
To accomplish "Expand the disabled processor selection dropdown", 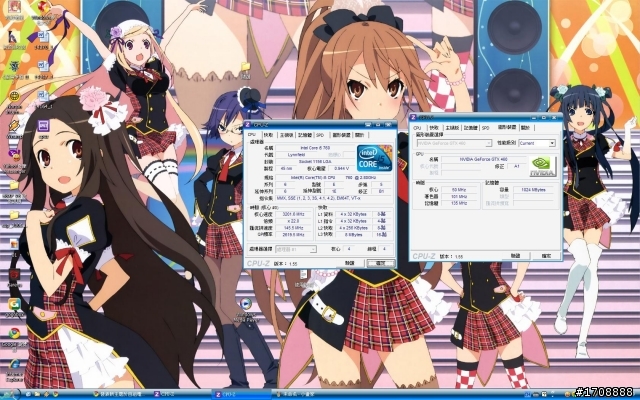I will tap(296, 249).
